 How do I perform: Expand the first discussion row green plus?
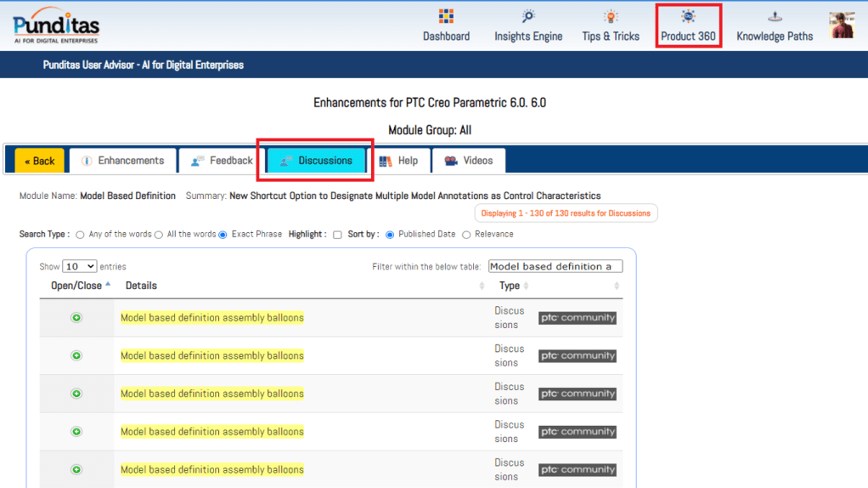click(76, 318)
